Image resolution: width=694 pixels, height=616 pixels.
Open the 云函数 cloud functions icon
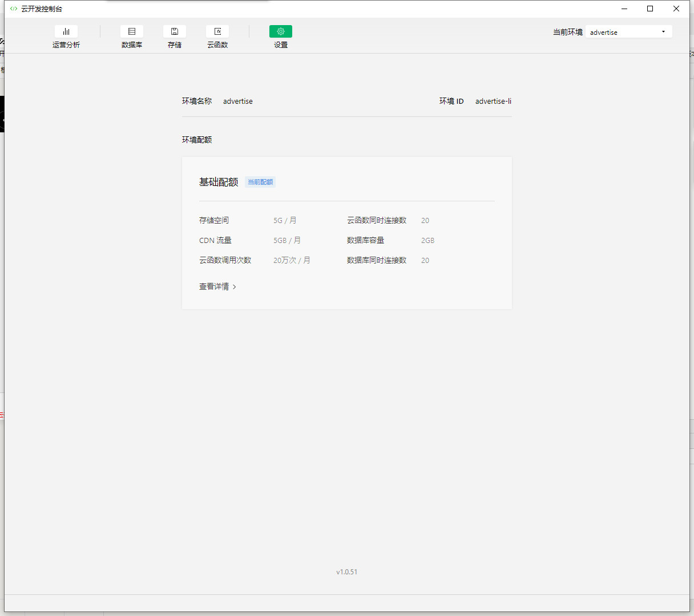coord(217,32)
